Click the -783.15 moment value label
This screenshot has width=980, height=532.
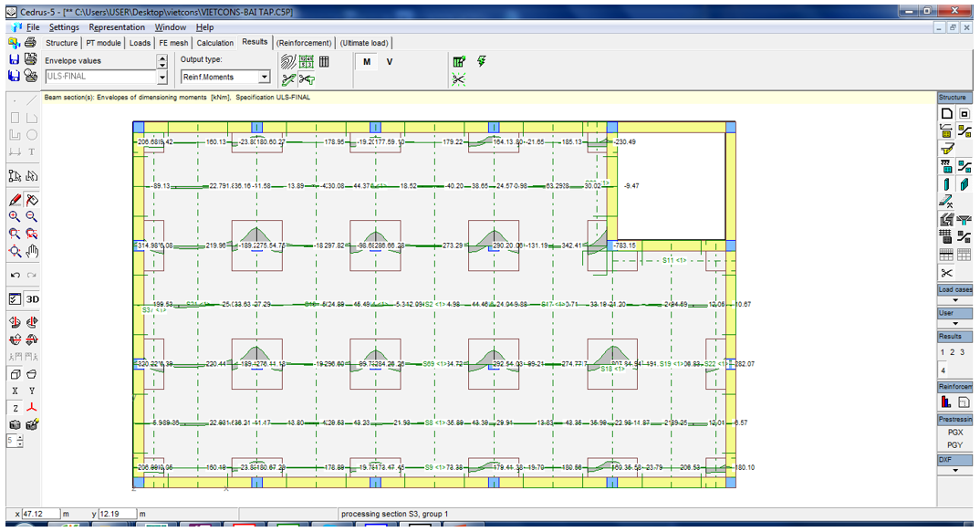pyautogui.click(x=625, y=245)
